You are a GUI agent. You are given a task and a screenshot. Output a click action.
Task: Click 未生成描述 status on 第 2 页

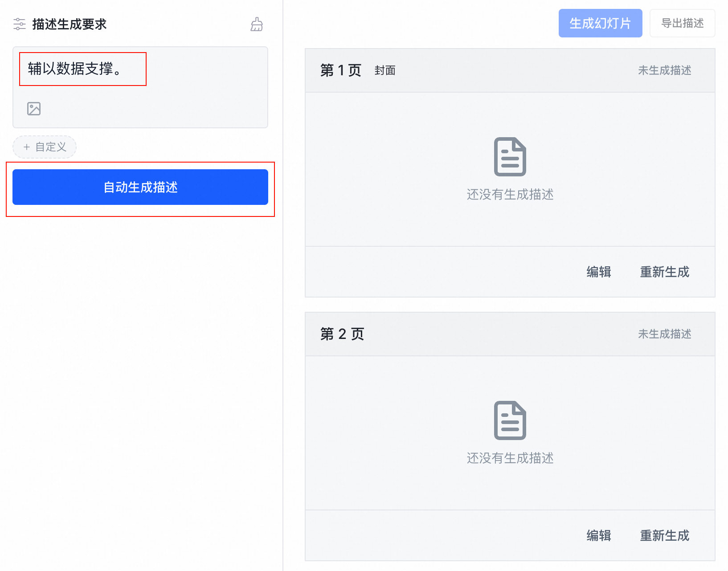coord(665,334)
